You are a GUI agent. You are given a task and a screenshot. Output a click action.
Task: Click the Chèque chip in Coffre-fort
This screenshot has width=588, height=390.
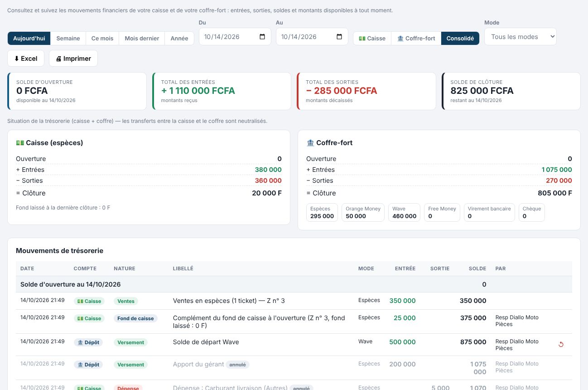click(x=532, y=212)
